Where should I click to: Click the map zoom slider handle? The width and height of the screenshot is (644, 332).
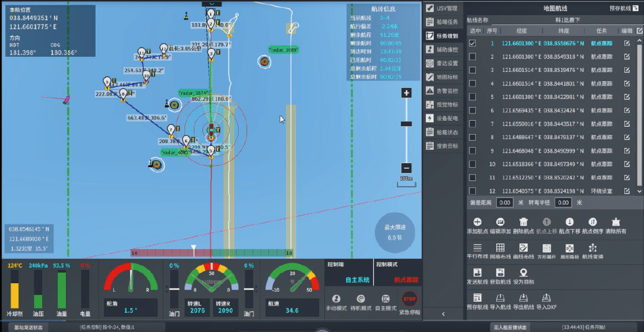click(x=407, y=123)
